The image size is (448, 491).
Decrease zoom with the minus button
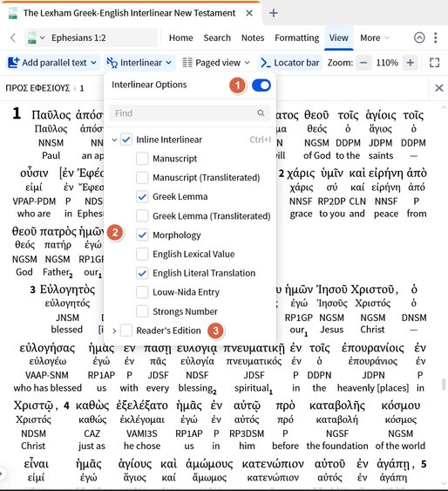pyautogui.click(x=363, y=63)
